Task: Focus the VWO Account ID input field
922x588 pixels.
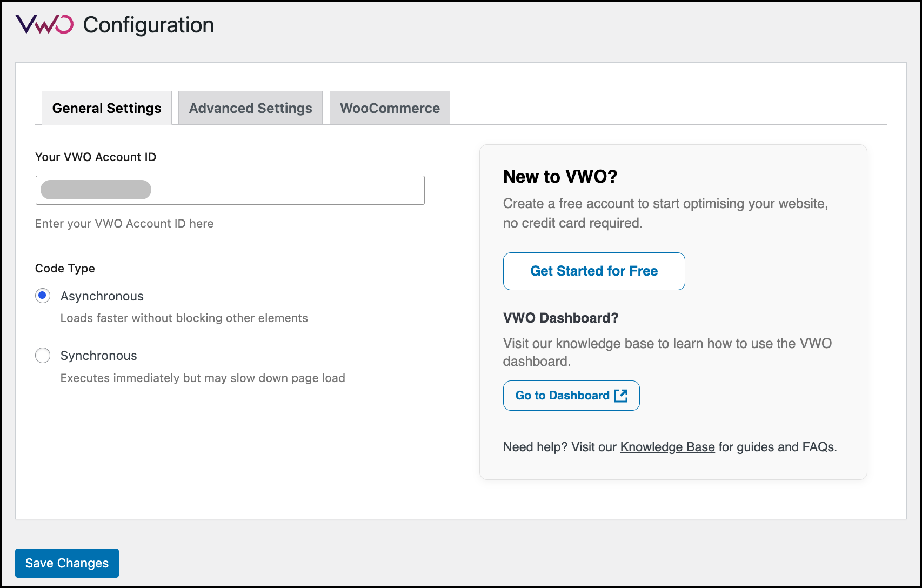Action: (230, 190)
